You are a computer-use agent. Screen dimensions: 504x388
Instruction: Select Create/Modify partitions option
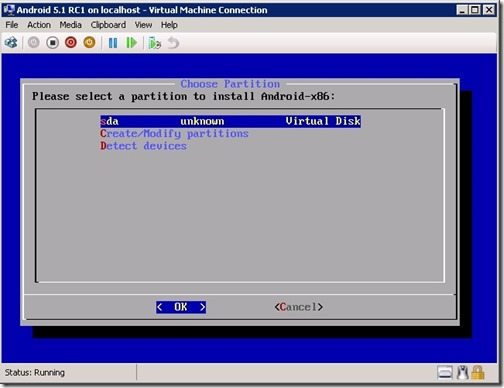(x=174, y=134)
